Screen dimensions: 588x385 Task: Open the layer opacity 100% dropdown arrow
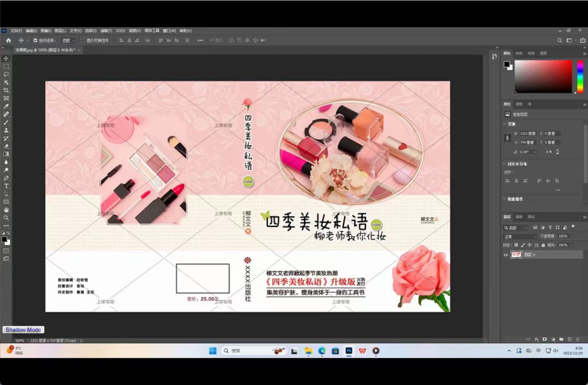572,237
